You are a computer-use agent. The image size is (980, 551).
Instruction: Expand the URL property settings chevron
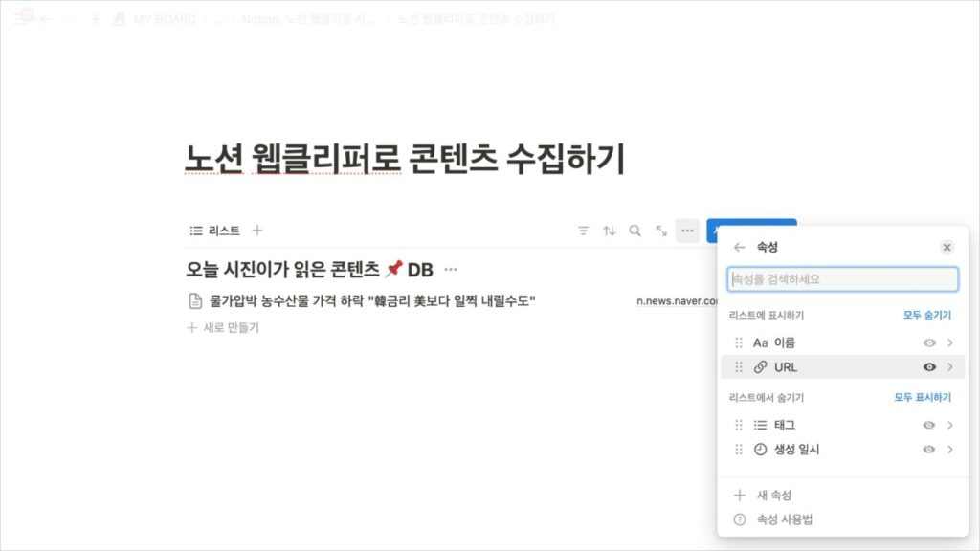[947, 366]
